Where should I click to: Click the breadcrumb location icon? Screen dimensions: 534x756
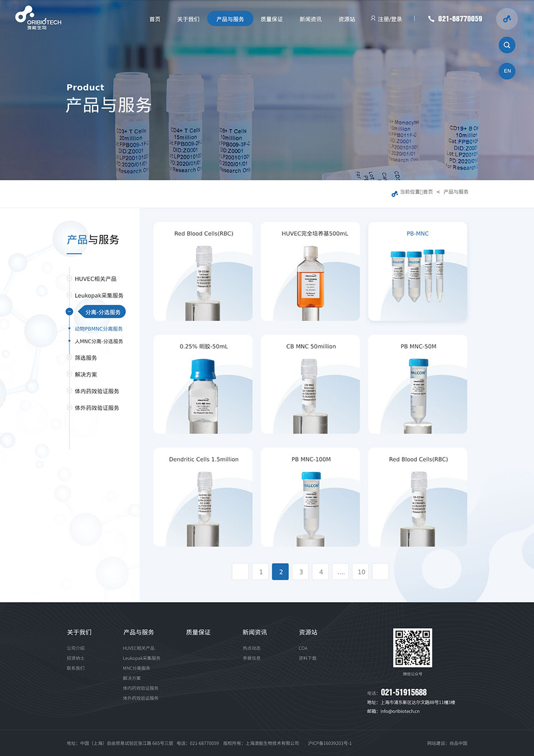click(x=394, y=193)
